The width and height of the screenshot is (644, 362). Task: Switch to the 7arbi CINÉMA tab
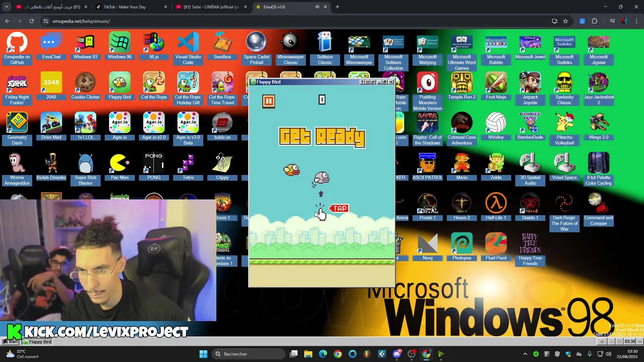(x=211, y=7)
